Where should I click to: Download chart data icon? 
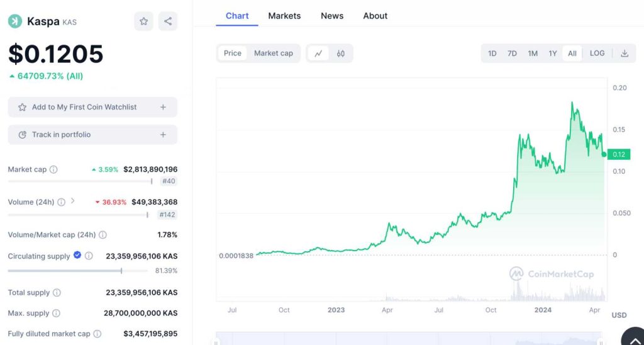pyautogui.click(x=625, y=54)
